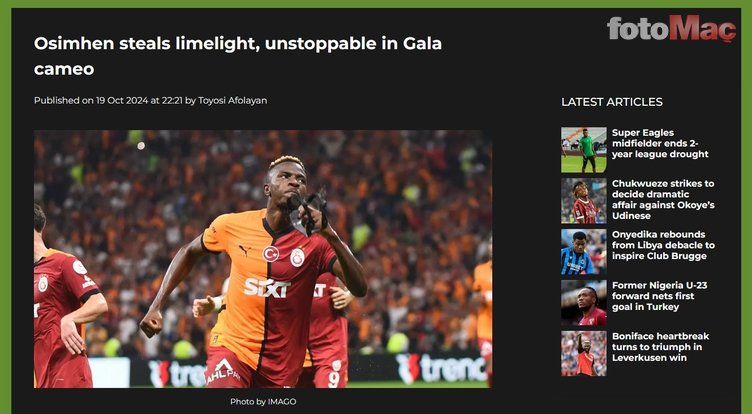Click the Galatasaray crest on orange jersey
This screenshot has width=752, height=414.
pyautogui.click(x=297, y=257)
